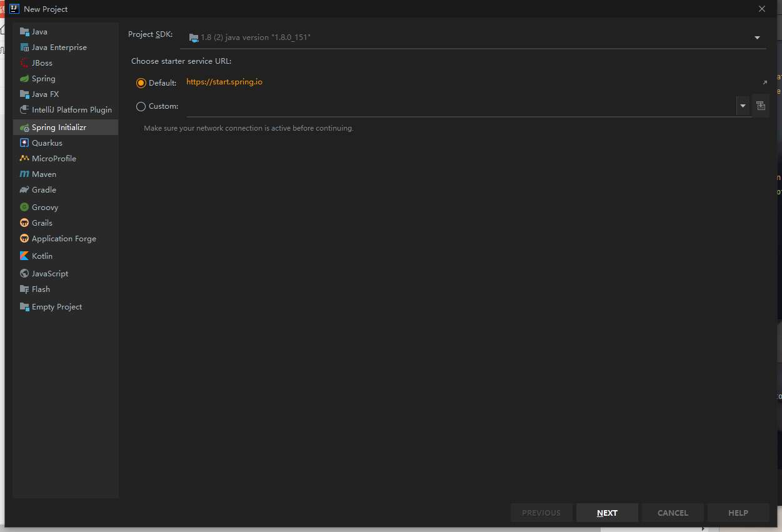
Task: Close the New Project dialog
Action: [x=762, y=9]
